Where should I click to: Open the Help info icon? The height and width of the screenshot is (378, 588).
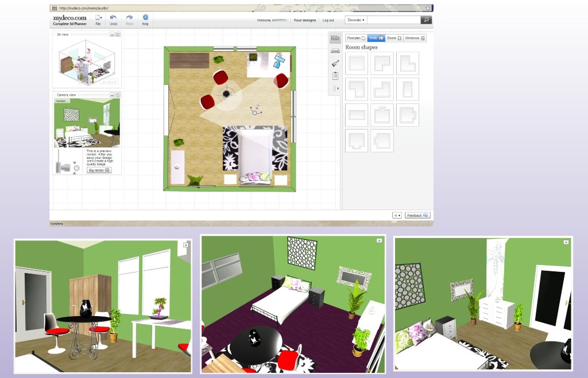coord(145,17)
